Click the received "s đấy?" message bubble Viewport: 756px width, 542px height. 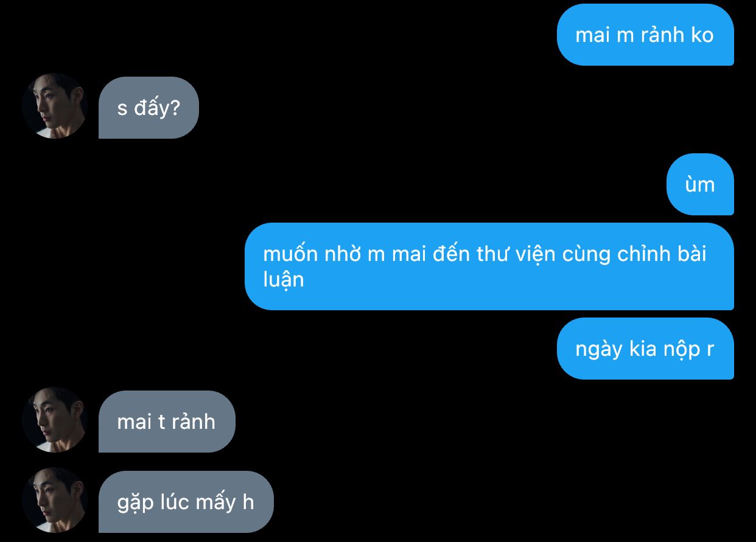coord(149,108)
